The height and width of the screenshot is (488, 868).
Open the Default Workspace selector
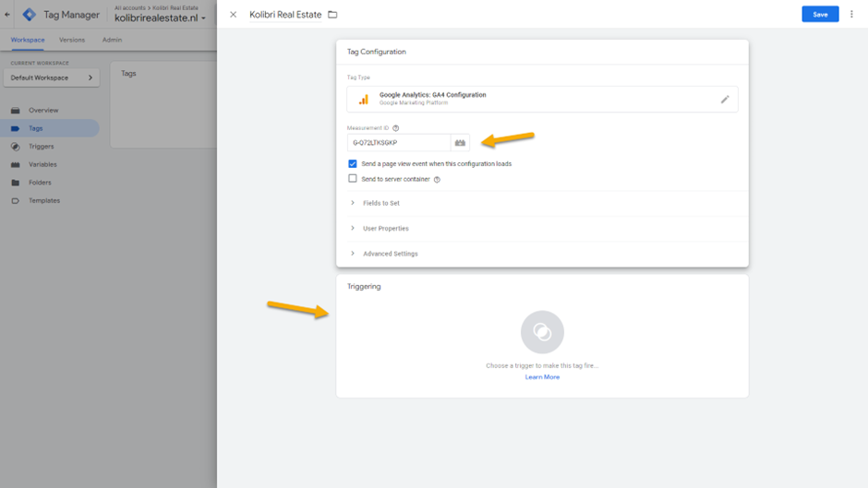[x=52, y=78]
